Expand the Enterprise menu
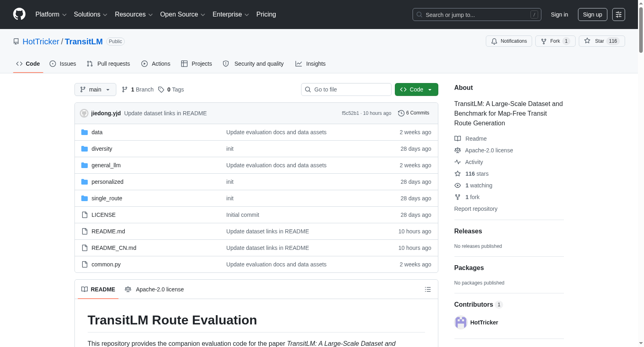 click(231, 15)
